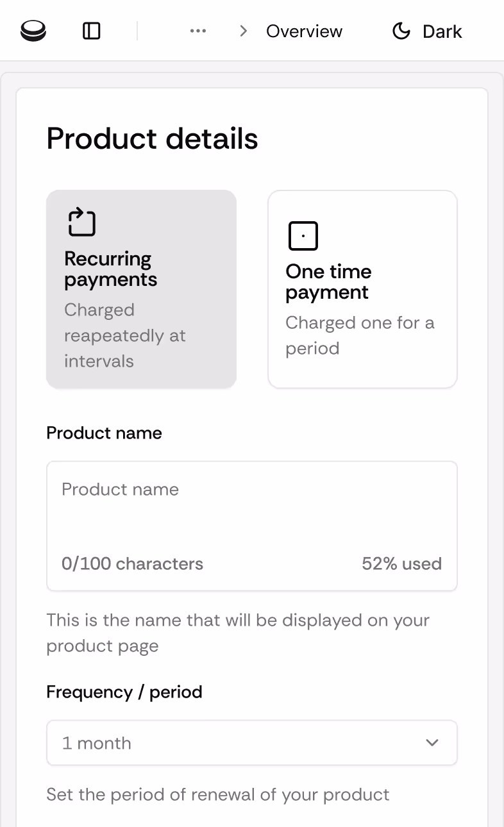Click the recurring loop arrow icon
504x827 pixels.
[81, 222]
